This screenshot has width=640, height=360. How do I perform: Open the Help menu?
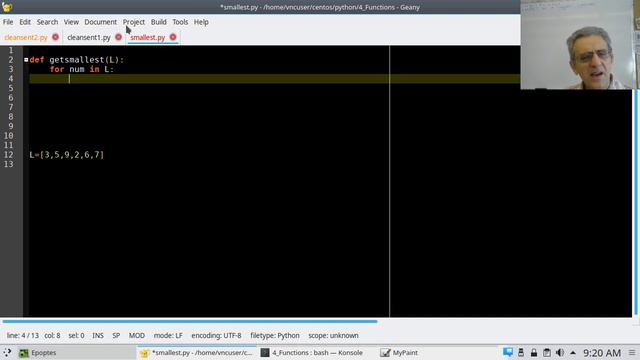pyautogui.click(x=201, y=22)
